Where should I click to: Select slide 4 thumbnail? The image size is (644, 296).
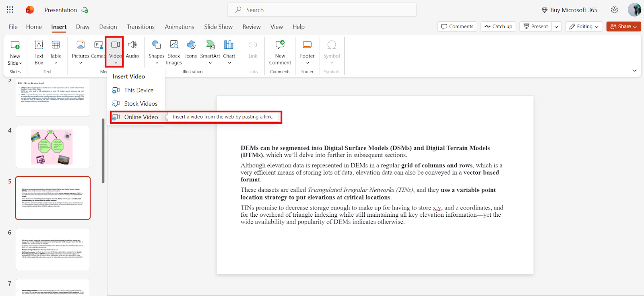[53, 147]
